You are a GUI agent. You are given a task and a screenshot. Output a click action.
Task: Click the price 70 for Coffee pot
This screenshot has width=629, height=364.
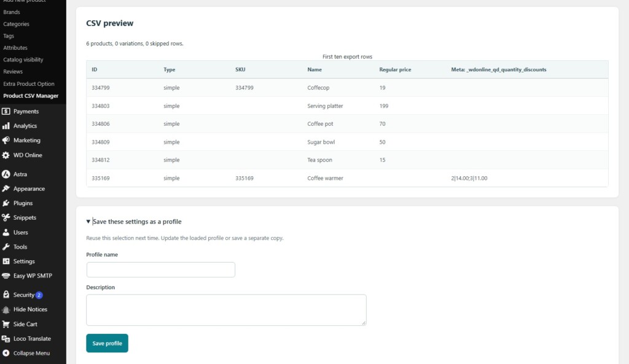(x=382, y=124)
